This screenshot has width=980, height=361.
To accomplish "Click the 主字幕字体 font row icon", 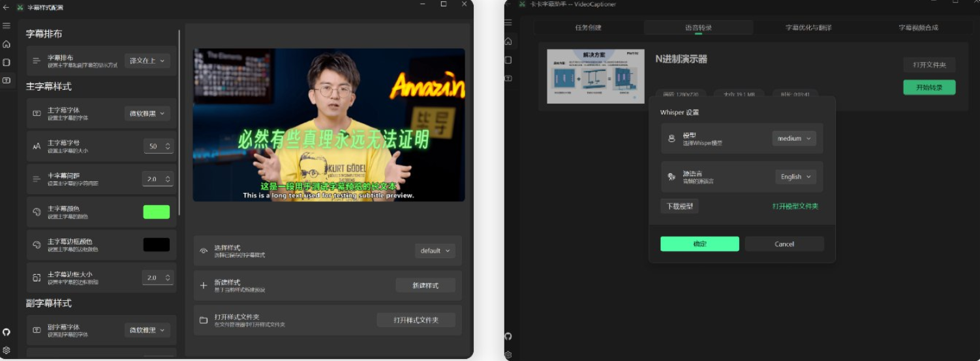I will click(37, 113).
